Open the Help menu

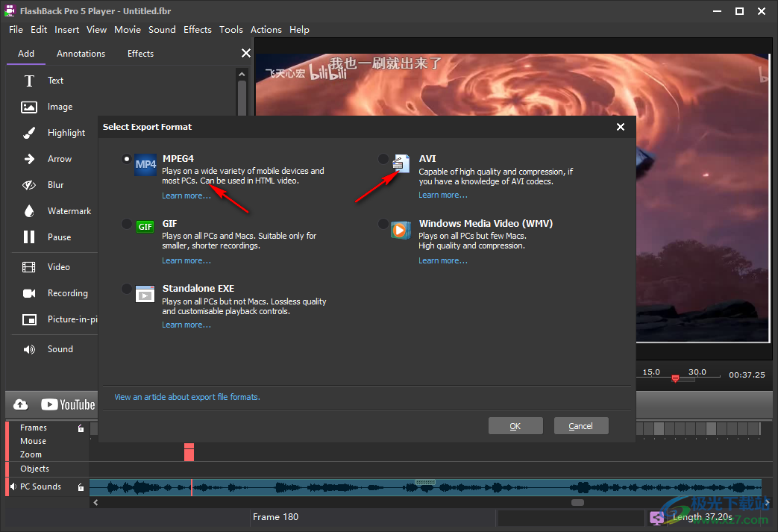point(299,30)
